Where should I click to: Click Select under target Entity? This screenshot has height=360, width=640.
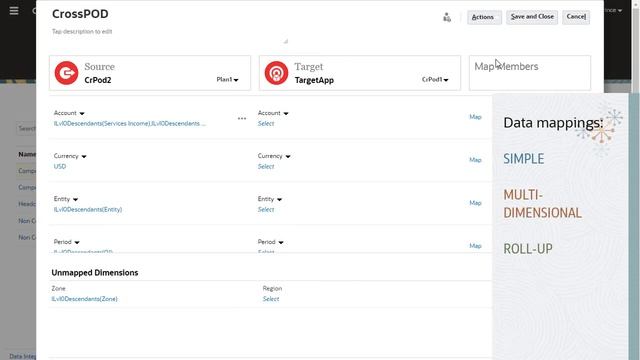266,209
